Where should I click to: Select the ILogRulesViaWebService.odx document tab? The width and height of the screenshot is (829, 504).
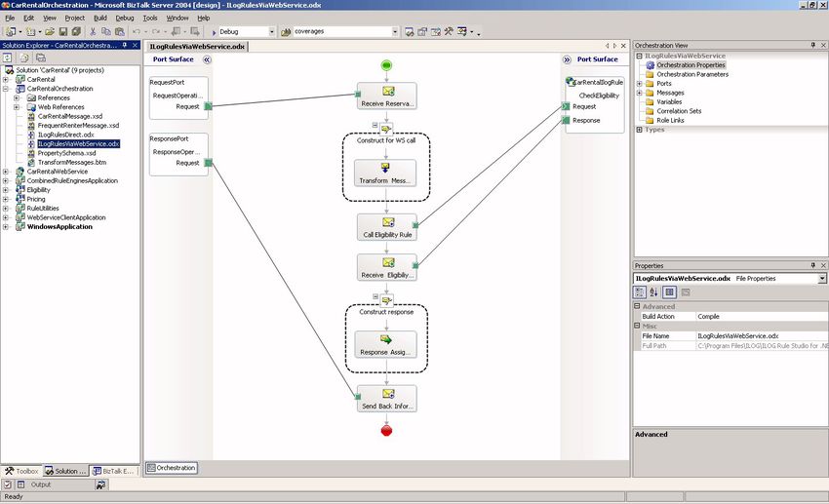197,47
